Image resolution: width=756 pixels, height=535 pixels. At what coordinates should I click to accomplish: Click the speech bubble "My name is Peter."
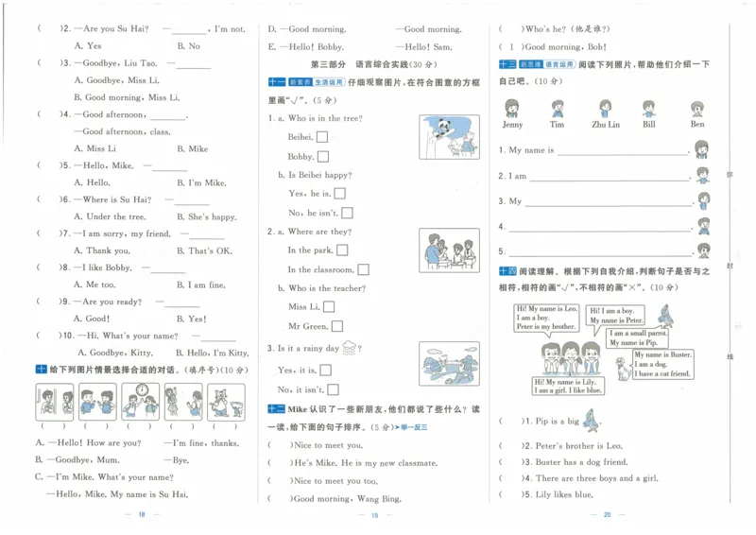coord(616,316)
